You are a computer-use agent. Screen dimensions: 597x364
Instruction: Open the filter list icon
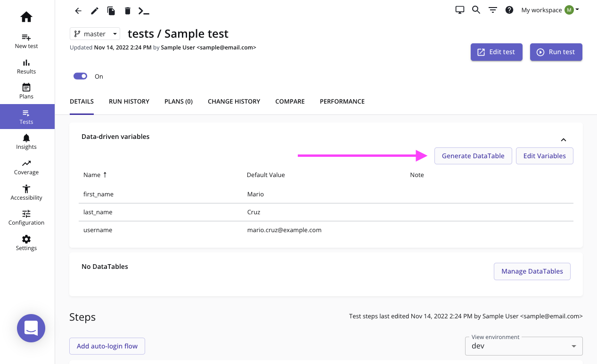click(x=493, y=10)
